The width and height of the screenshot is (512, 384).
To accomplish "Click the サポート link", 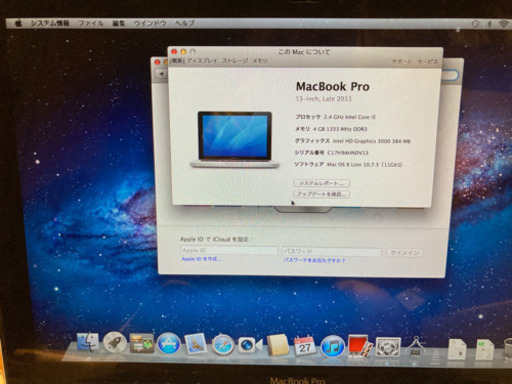I will [402, 62].
